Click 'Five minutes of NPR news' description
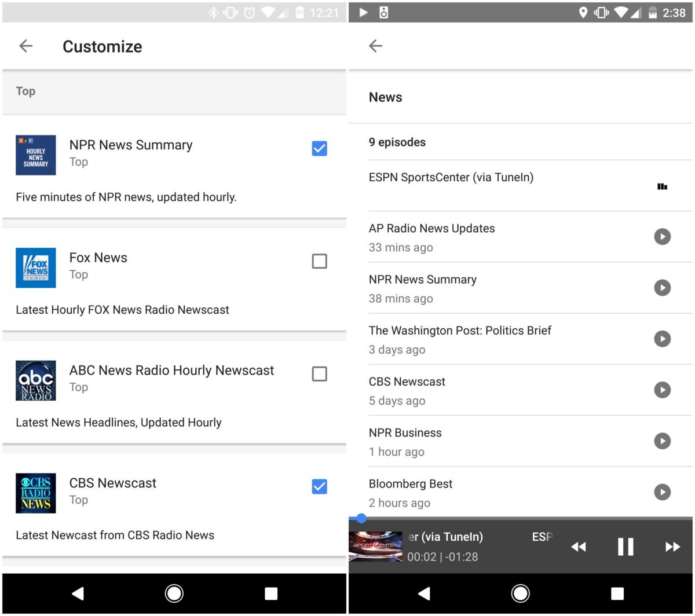 point(126,197)
